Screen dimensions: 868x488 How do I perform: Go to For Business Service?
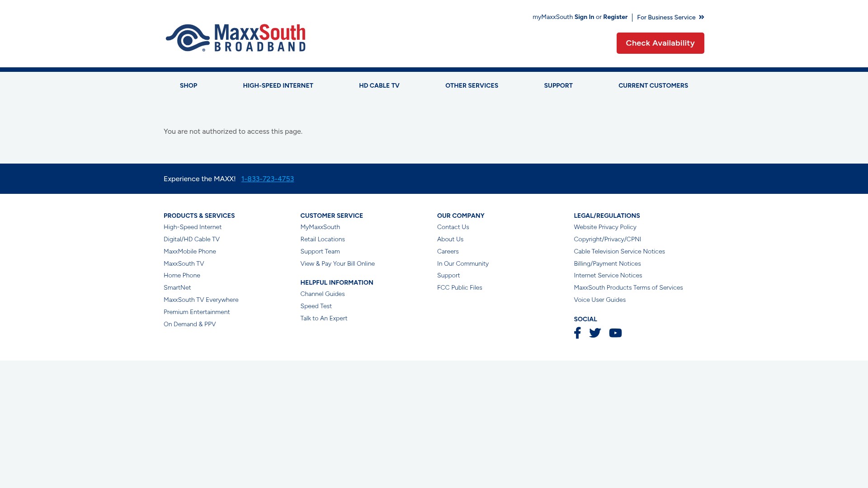pos(670,17)
